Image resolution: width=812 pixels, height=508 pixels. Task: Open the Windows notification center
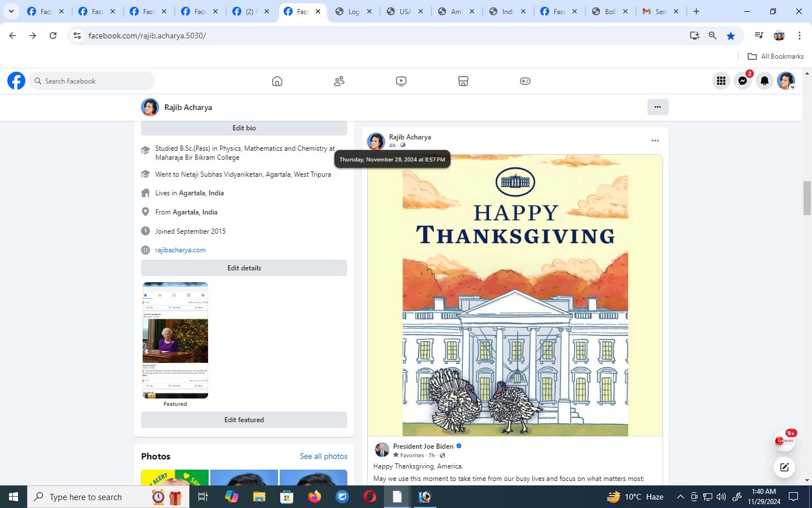[793, 497]
